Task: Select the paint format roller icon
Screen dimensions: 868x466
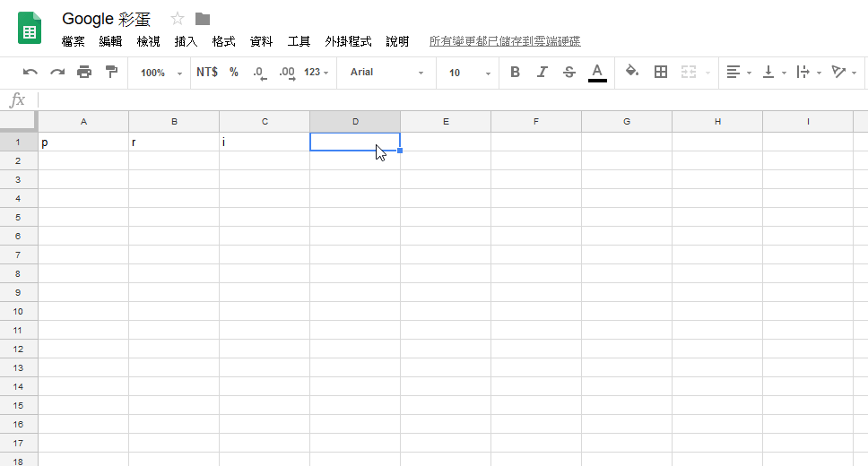Action: [111, 72]
